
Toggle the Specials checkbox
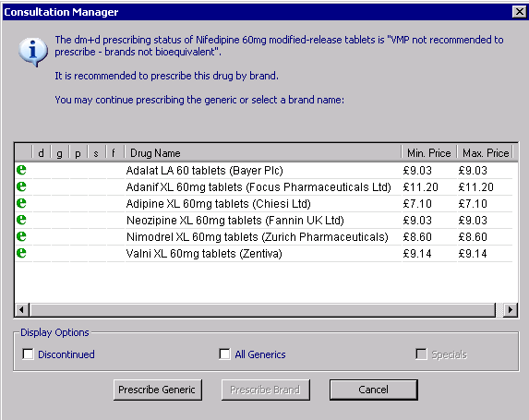[x=421, y=354]
